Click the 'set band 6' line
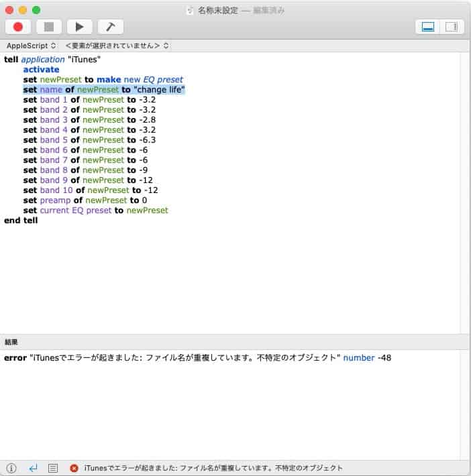The image size is (471, 476). point(85,150)
